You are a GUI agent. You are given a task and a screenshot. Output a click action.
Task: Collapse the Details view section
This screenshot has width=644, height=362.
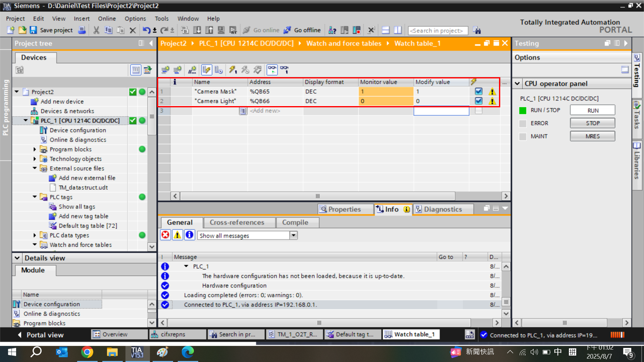click(17, 258)
